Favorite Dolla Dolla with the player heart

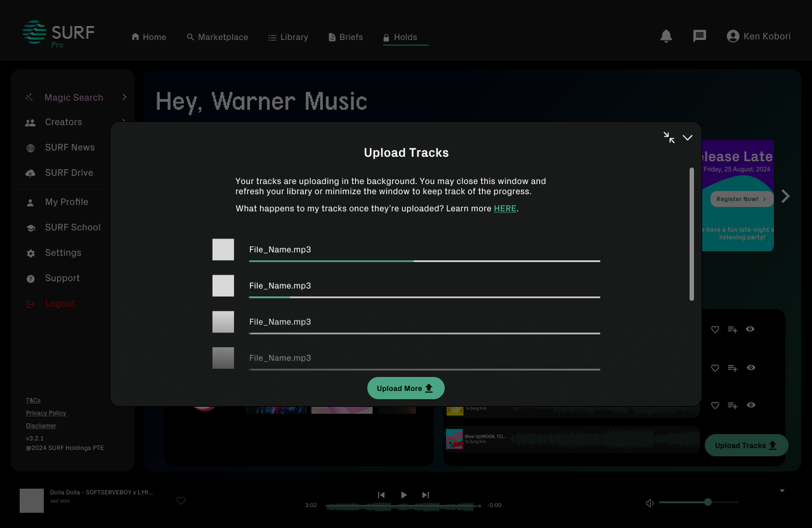pyautogui.click(x=181, y=501)
